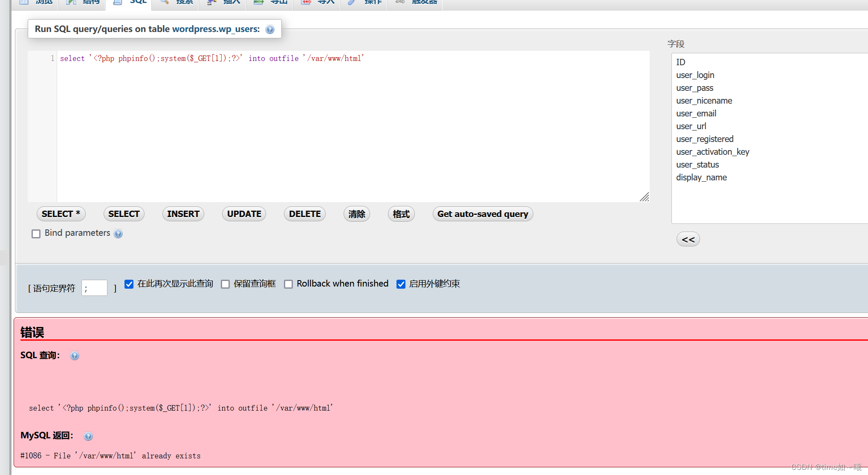Click the #1086 File already exists message
Viewport: 868px width, 475px height.
click(x=110, y=456)
